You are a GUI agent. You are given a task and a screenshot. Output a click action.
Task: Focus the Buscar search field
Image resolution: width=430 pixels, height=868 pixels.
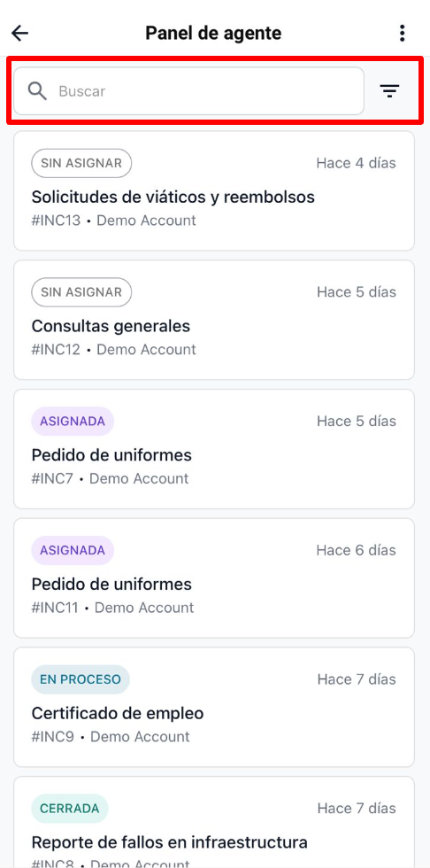click(188, 90)
